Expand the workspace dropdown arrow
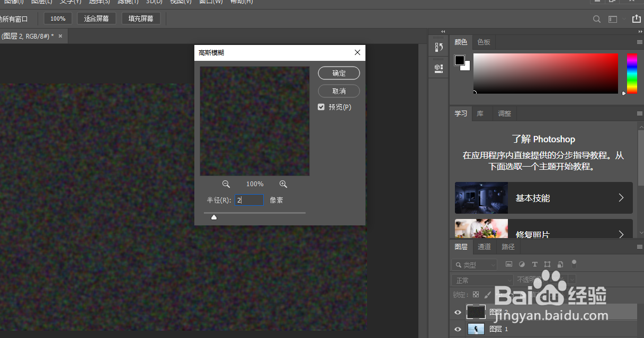Image resolution: width=644 pixels, height=338 pixels. coord(624,19)
